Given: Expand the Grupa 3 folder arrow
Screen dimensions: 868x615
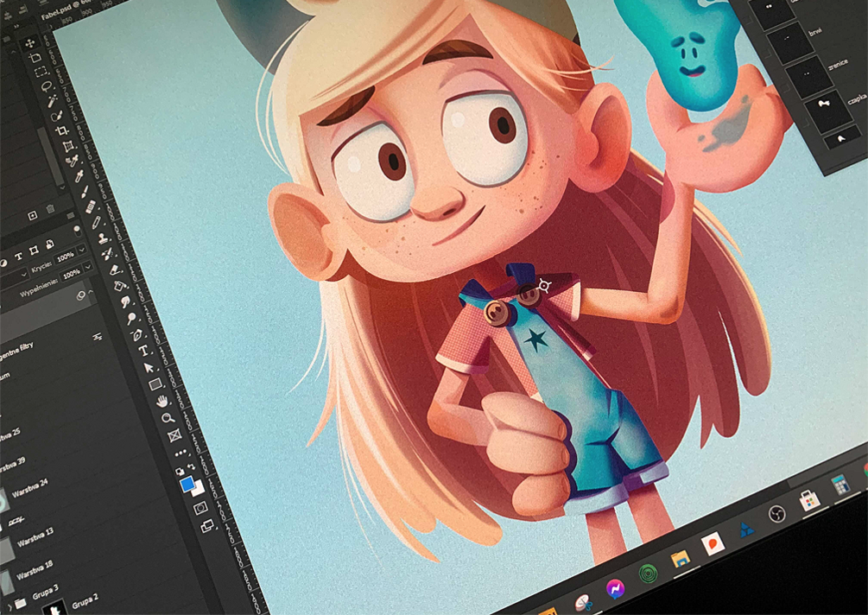Looking at the screenshot, I should (x=10, y=607).
